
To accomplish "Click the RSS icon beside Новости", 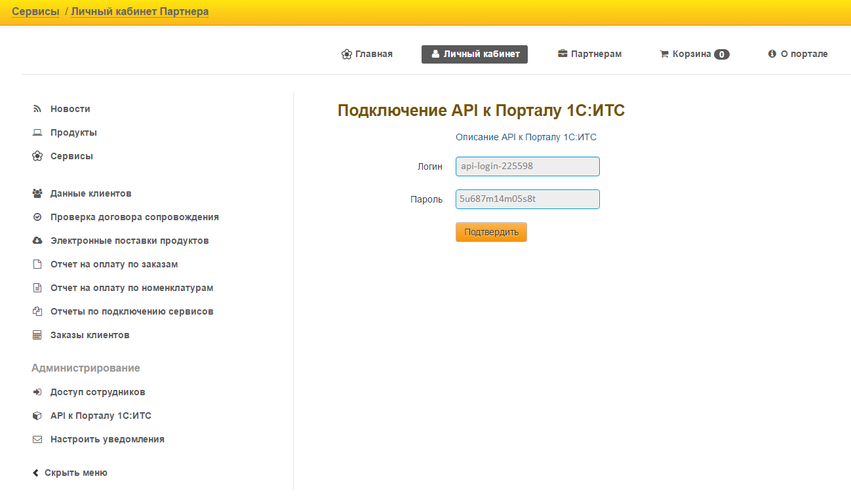I will pyautogui.click(x=37, y=109).
